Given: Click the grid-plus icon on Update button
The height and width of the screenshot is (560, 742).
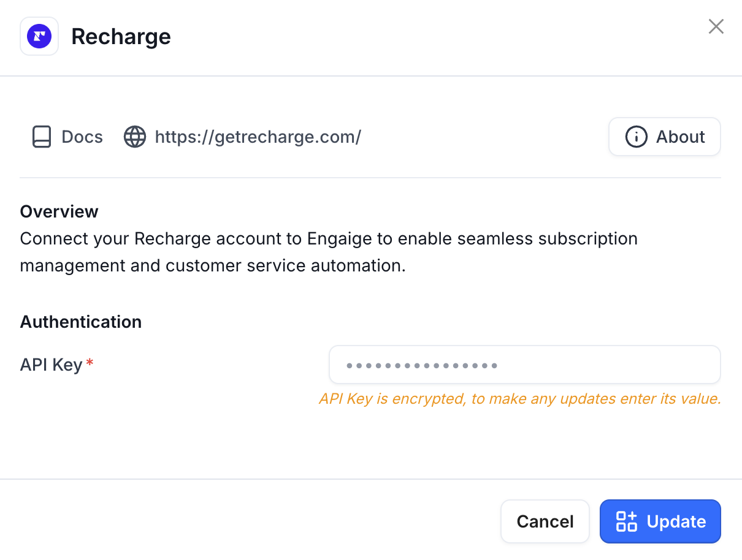Looking at the screenshot, I should point(627,521).
